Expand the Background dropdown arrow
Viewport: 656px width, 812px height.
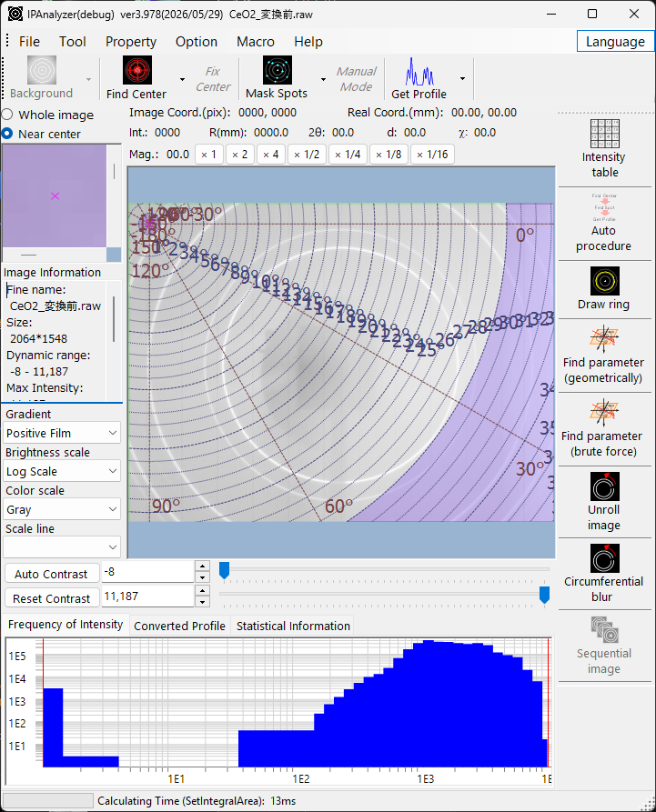[x=88, y=79]
